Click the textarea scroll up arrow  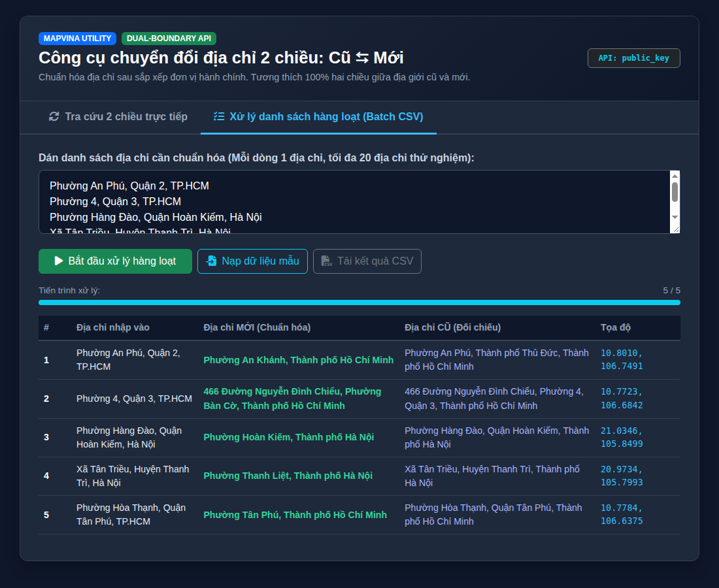[x=675, y=176]
